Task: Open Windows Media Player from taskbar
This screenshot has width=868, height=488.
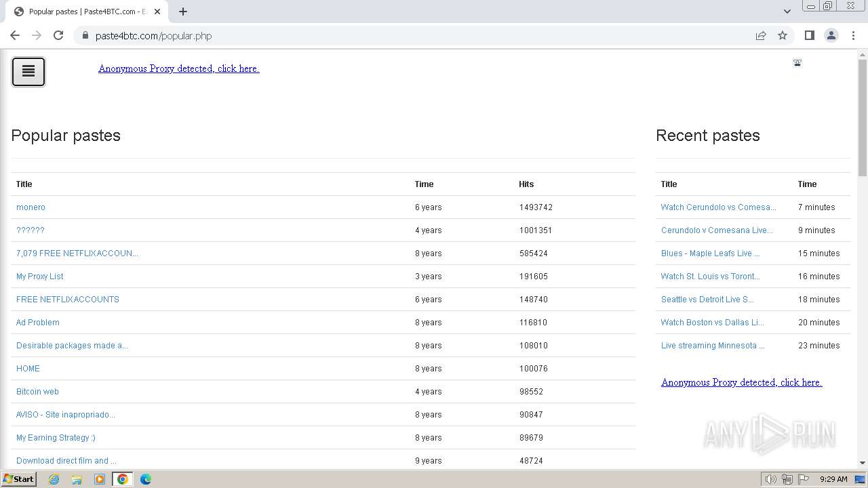Action: [x=100, y=479]
